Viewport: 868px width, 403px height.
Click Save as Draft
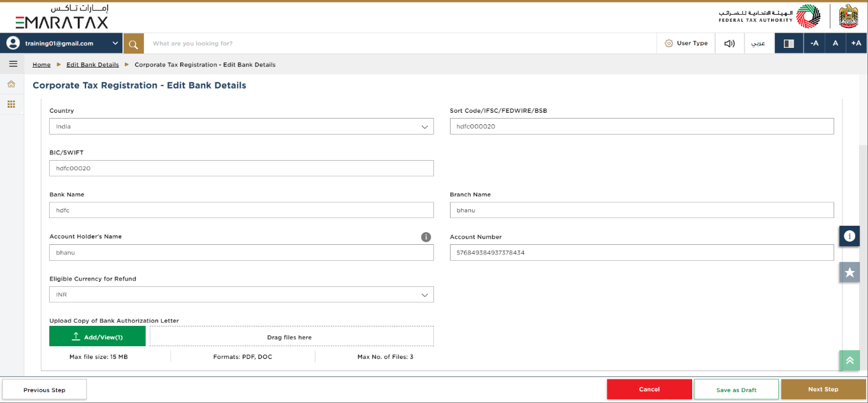click(736, 390)
